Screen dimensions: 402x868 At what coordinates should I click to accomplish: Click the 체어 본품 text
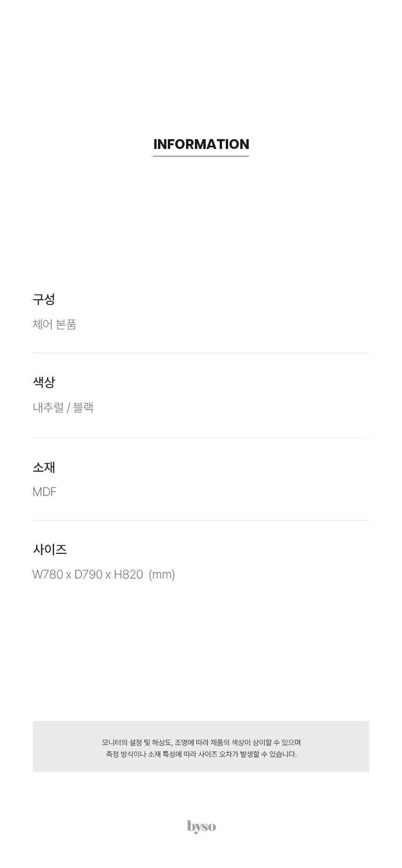pos(54,324)
